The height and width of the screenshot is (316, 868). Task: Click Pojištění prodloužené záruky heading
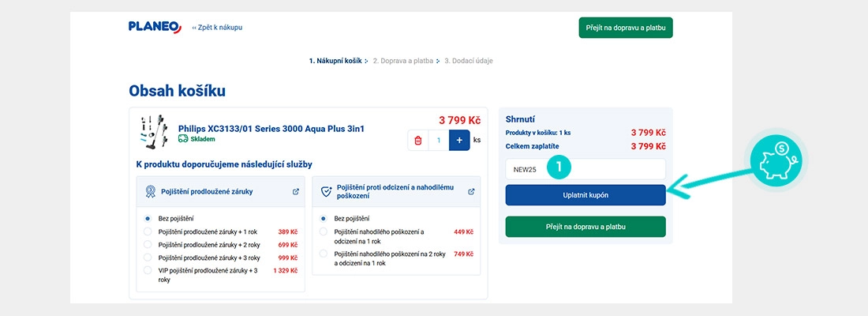coord(207,191)
